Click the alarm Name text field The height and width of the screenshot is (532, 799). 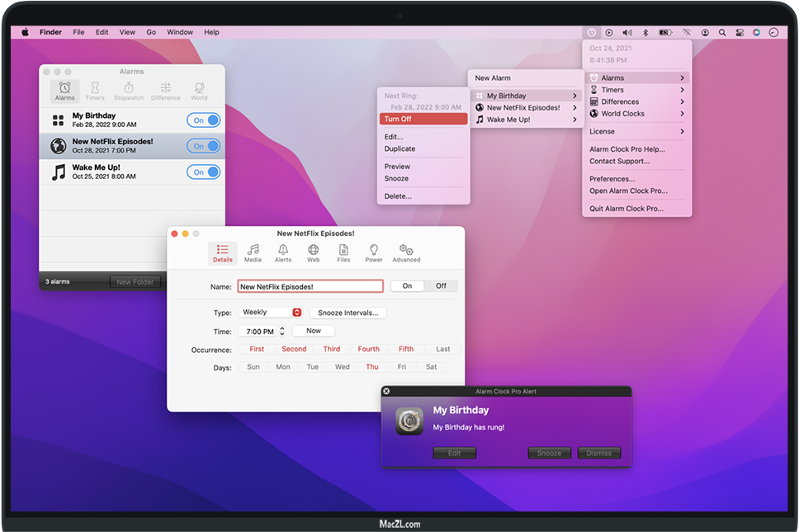[310, 286]
